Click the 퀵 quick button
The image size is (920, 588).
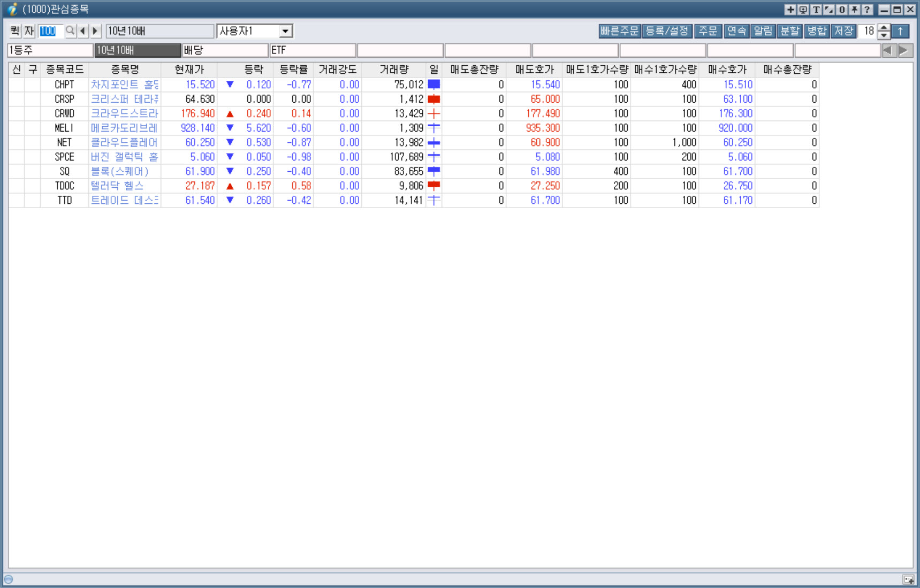click(15, 31)
